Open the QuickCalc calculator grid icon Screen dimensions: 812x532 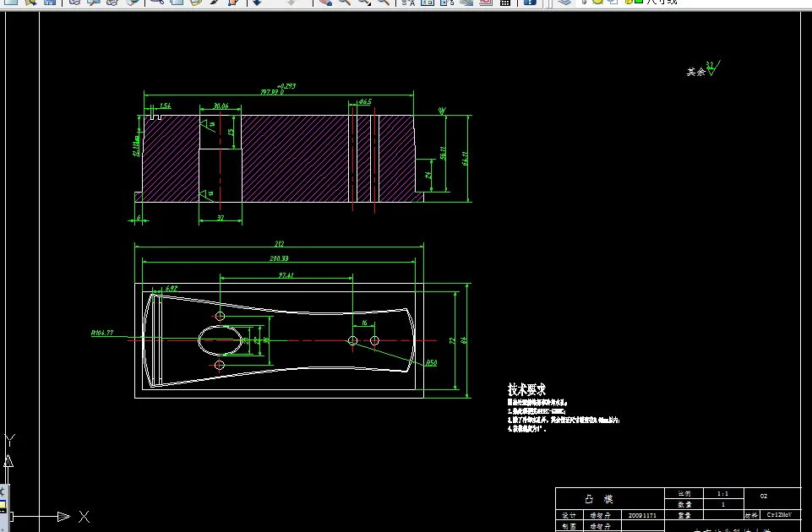[x=505, y=2]
